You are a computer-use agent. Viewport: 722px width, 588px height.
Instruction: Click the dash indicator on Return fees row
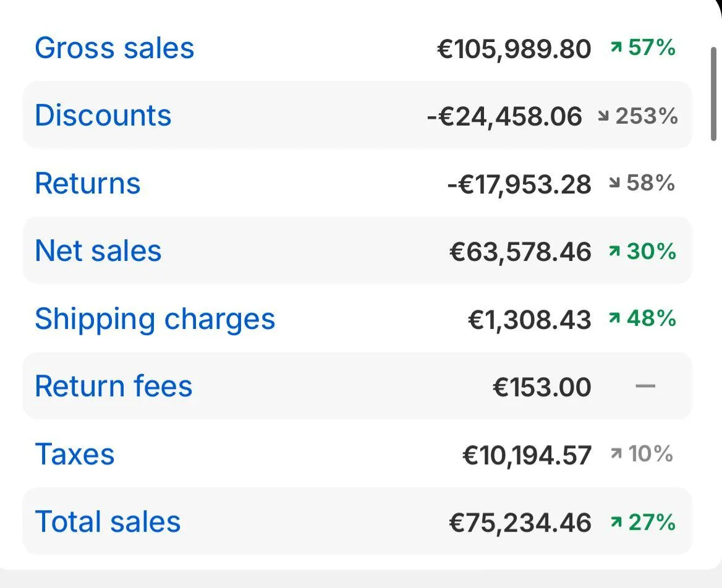pyautogui.click(x=645, y=386)
